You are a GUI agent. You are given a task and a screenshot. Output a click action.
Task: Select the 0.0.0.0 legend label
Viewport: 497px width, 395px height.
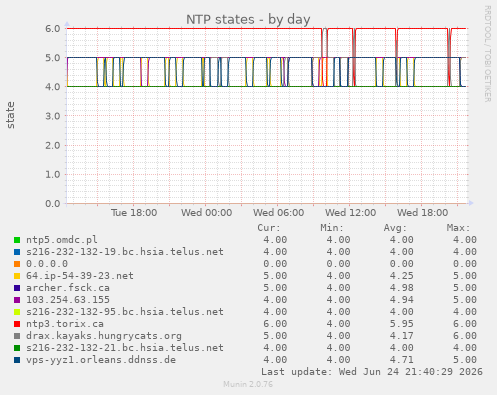point(47,264)
